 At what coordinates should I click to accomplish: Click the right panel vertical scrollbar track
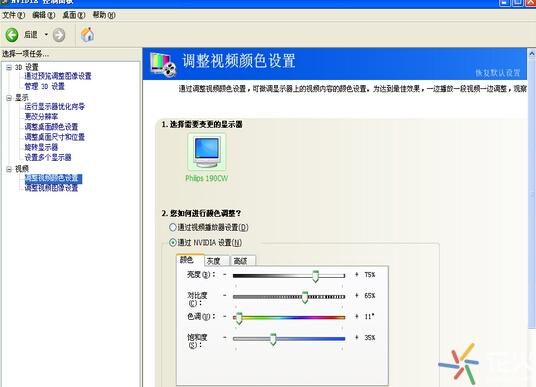tap(532, 357)
